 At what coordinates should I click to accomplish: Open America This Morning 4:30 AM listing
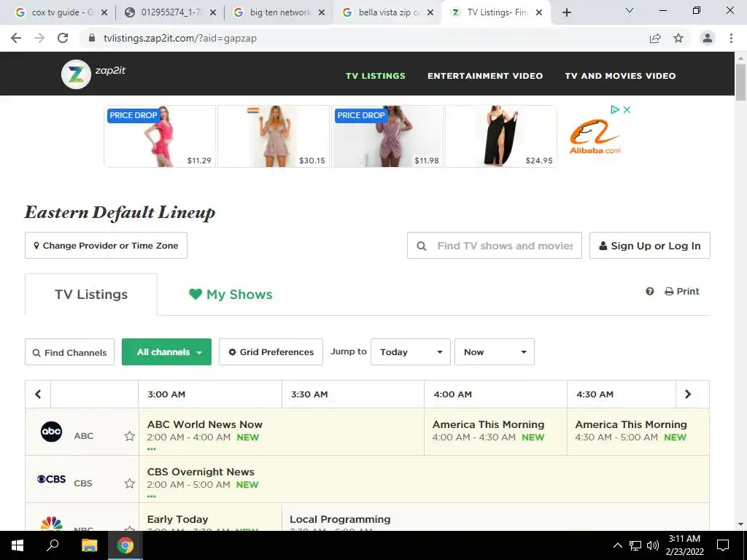coord(638,432)
